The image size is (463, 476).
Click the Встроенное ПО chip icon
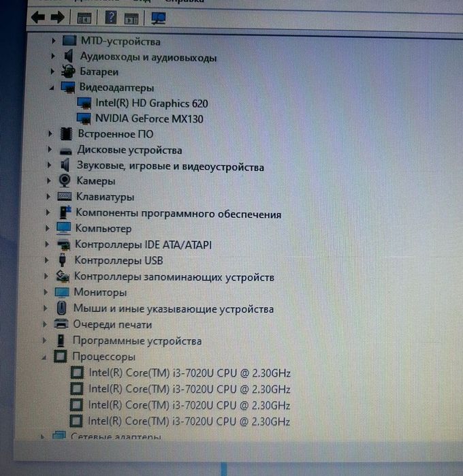[x=66, y=133]
